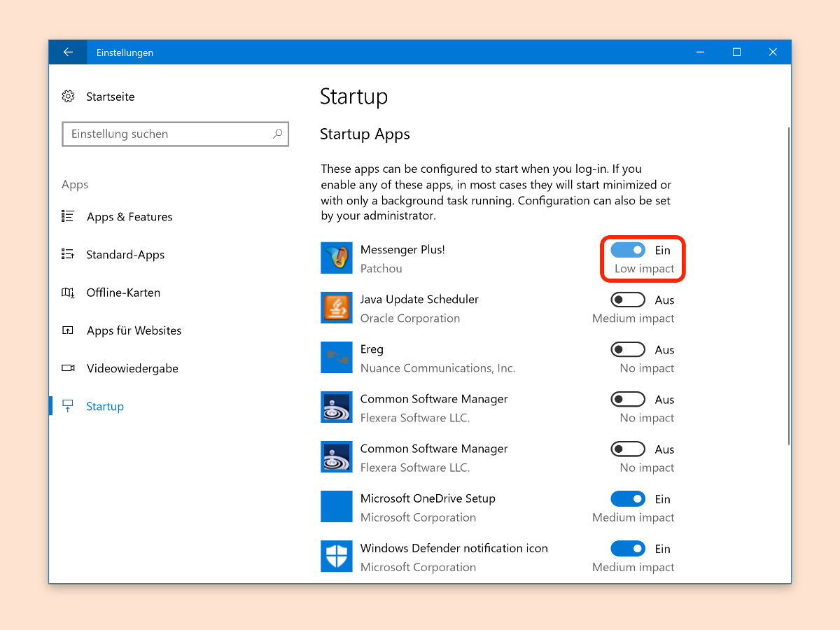Turn off Messenger Plus! startup toggle

point(628,250)
